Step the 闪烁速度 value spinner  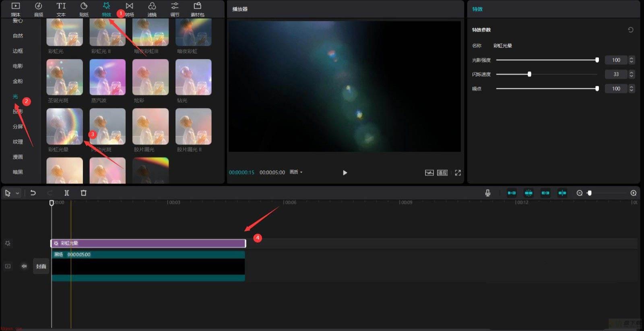coord(632,74)
